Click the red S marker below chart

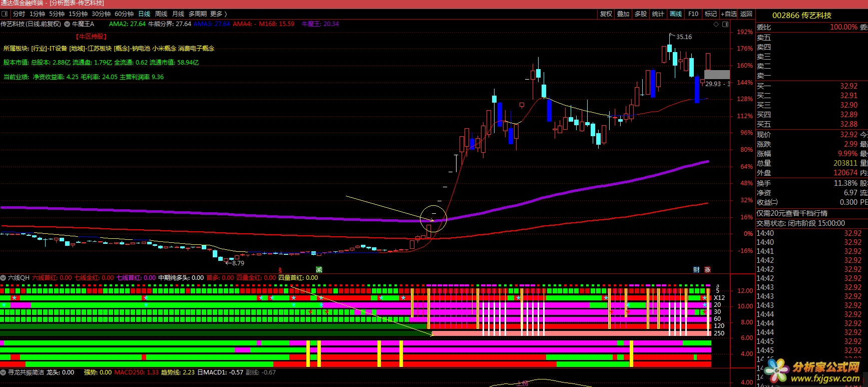280,270
